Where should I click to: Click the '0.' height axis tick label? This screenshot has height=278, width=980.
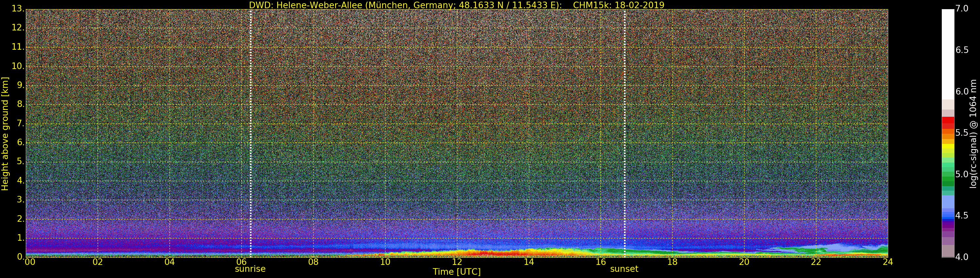tap(20, 257)
